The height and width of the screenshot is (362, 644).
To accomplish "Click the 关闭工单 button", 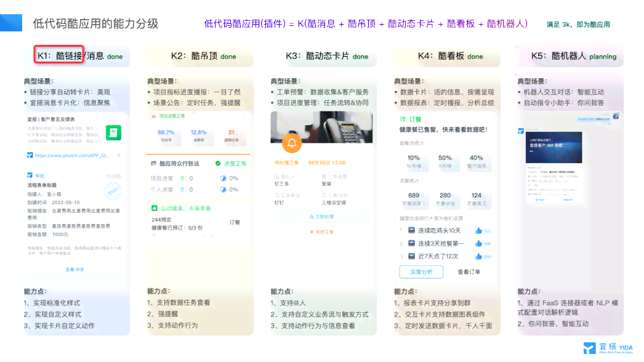I will coord(321,231).
